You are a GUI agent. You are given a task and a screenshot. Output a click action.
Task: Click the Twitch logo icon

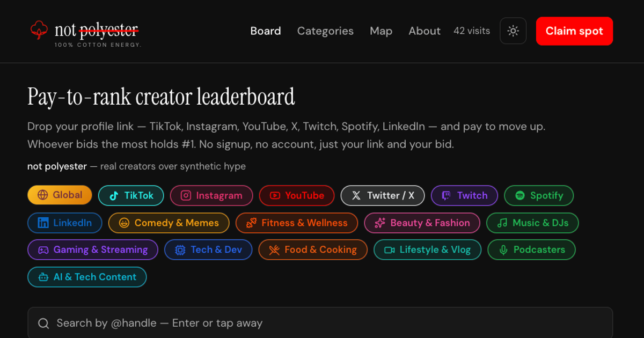(x=447, y=195)
